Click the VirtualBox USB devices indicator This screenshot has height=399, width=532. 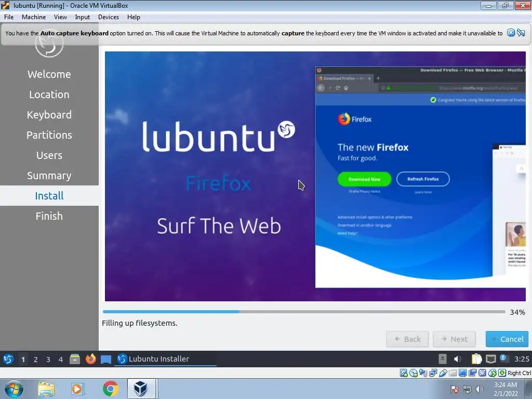tap(443, 373)
